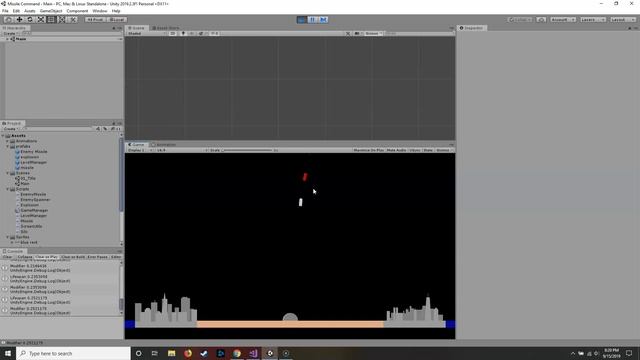Open the Edit menu

coord(16,11)
